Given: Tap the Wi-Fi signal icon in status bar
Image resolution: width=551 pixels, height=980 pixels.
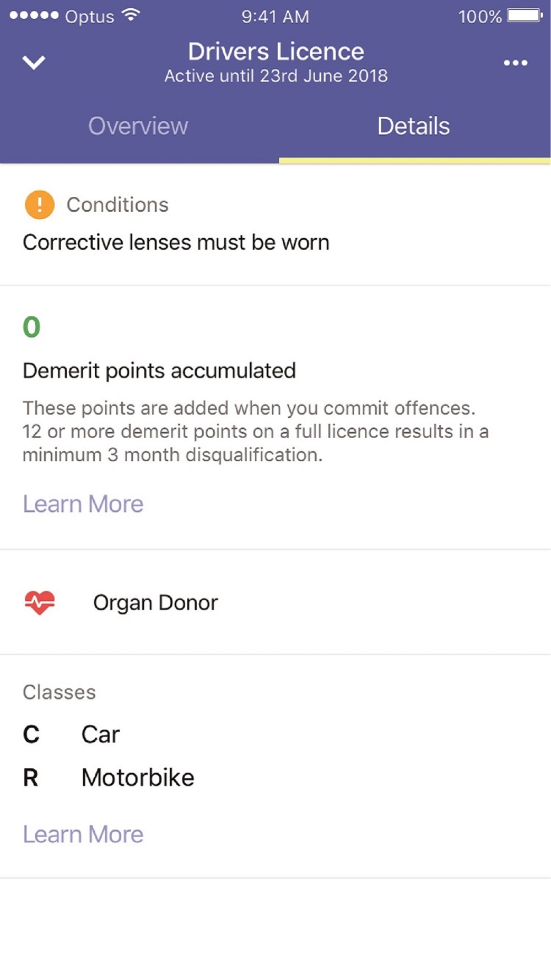Looking at the screenshot, I should (x=131, y=15).
